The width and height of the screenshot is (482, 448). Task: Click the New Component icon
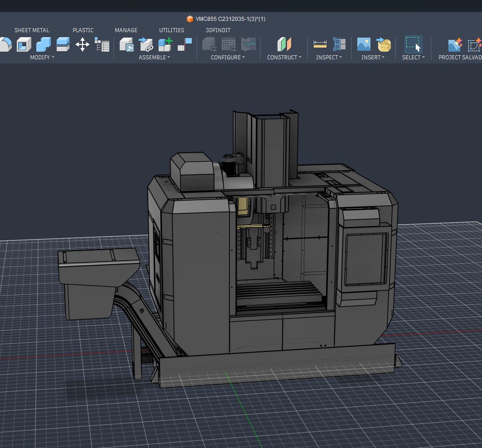[127, 44]
